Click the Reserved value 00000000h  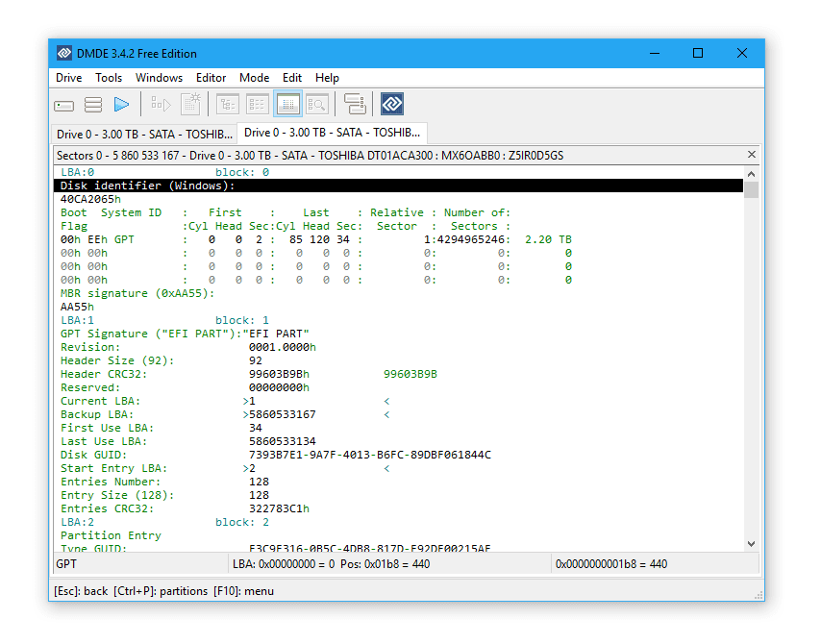click(x=279, y=388)
